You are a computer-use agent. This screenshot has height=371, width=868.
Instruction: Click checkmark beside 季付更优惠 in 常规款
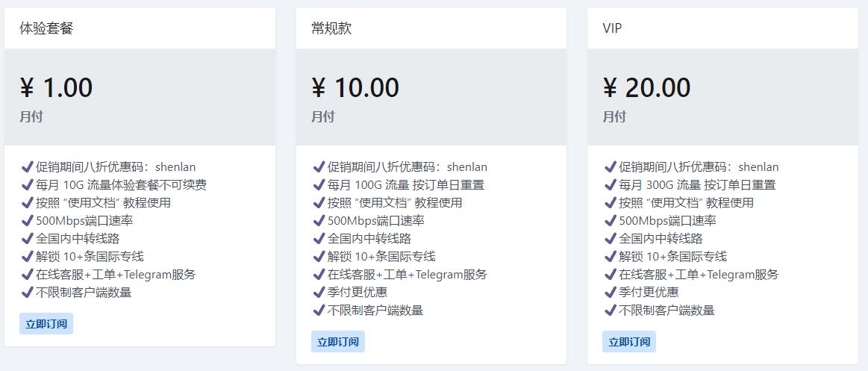click(x=319, y=292)
